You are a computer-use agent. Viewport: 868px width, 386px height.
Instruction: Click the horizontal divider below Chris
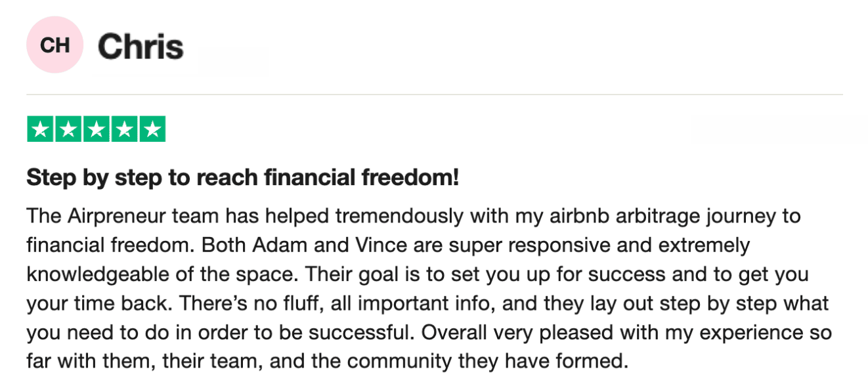pyautogui.click(x=434, y=95)
